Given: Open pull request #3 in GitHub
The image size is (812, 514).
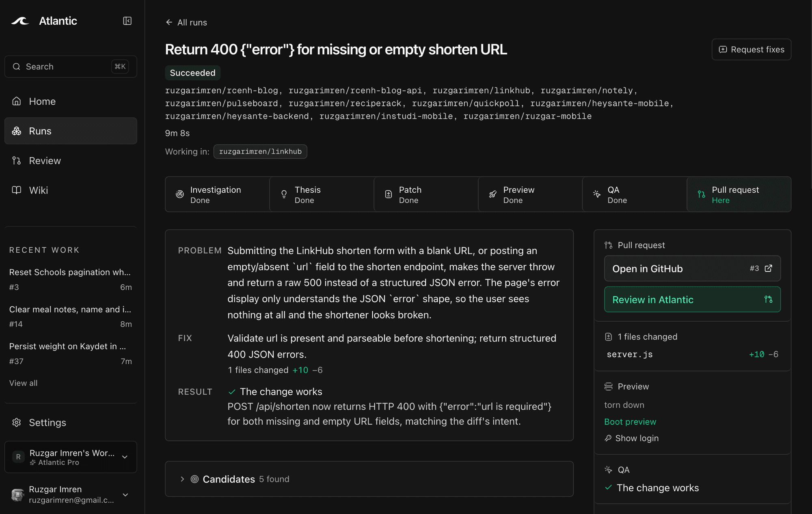Looking at the screenshot, I should tap(692, 269).
